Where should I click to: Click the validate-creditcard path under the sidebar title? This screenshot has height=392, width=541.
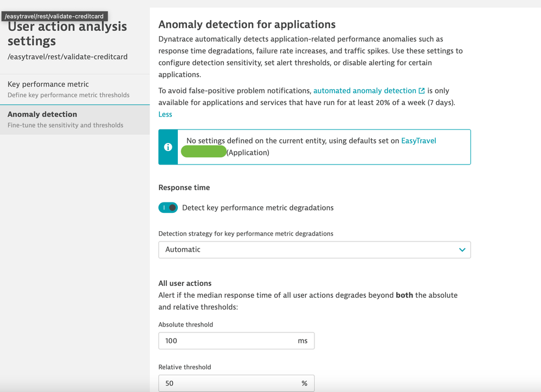click(68, 56)
